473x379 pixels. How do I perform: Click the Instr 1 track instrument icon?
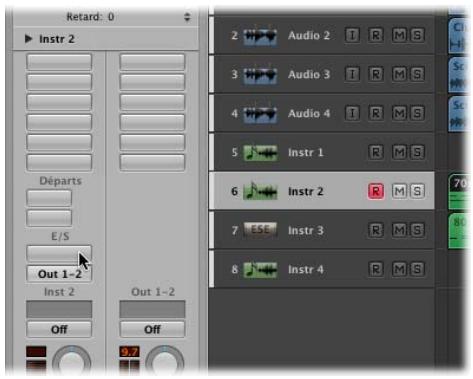pos(260,153)
